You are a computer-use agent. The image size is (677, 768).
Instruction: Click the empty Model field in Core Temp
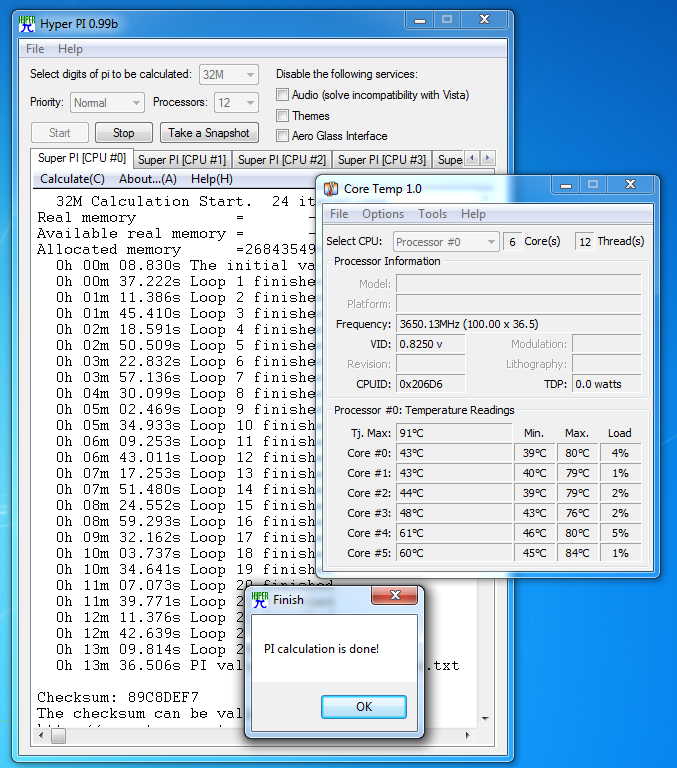pos(519,284)
